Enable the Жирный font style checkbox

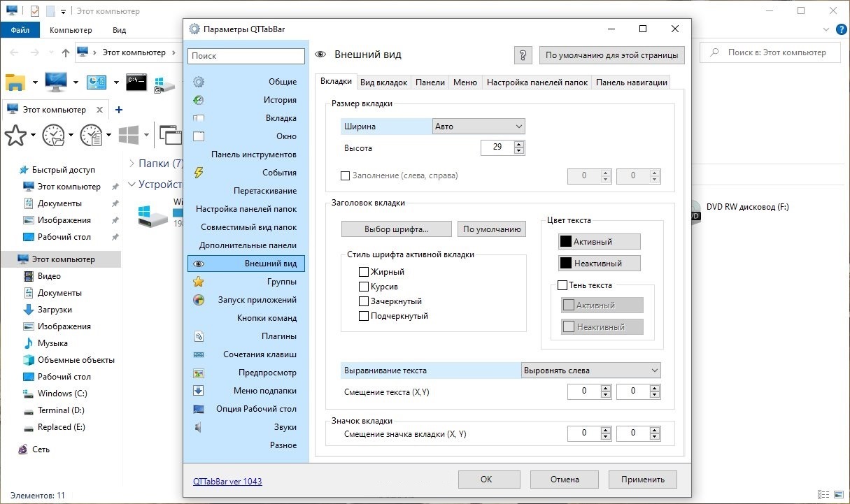pos(364,272)
